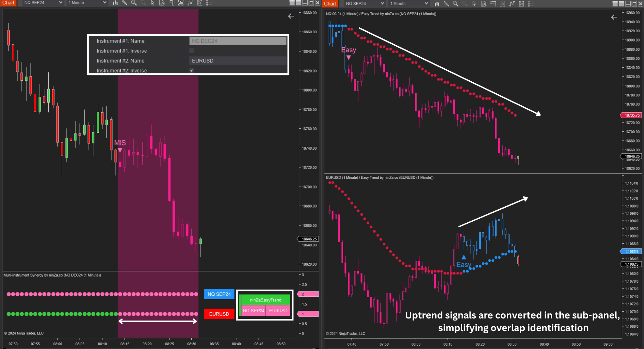Click the zoom-in magnifier icon on left chart
644x349 pixels.
pos(134,3)
